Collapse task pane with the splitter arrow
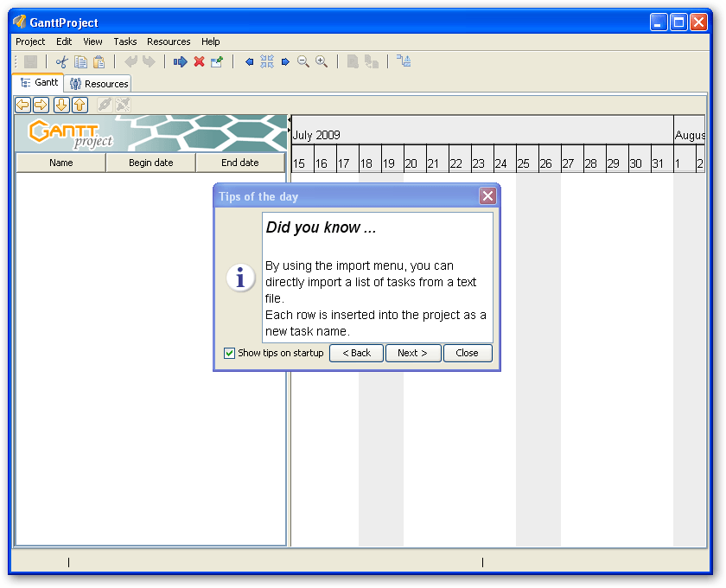The height and width of the screenshot is (588, 726). (290, 120)
